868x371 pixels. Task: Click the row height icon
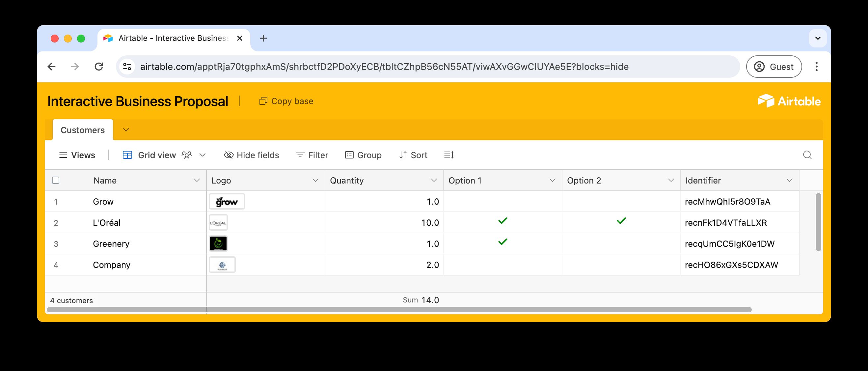coord(449,155)
